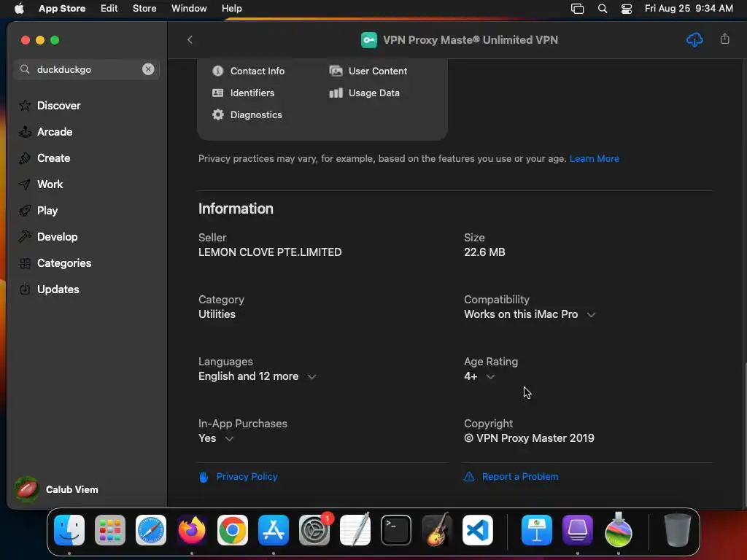This screenshot has height=560, width=747.
Task: Open the Store menu
Action: coord(144,8)
